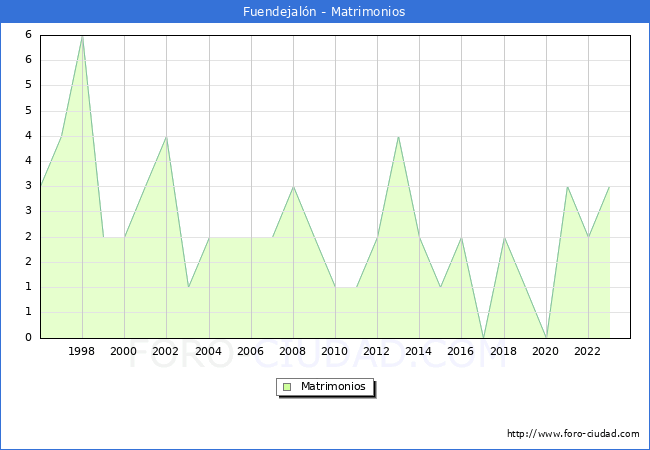Click the last data point in 2023
The width and height of the screenshot is (650, 450).
(609, 187)
